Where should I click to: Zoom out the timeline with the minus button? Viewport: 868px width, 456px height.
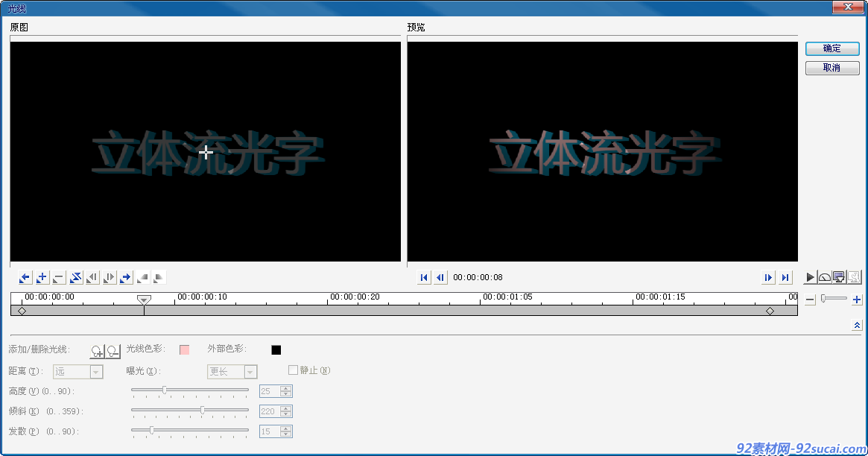(810, 300)
